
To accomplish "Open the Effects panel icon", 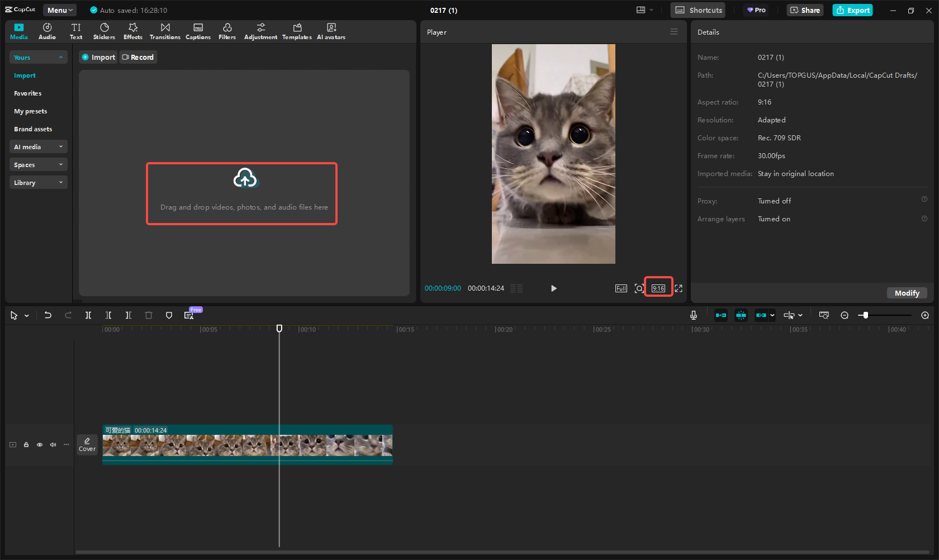I will [133, 31].
